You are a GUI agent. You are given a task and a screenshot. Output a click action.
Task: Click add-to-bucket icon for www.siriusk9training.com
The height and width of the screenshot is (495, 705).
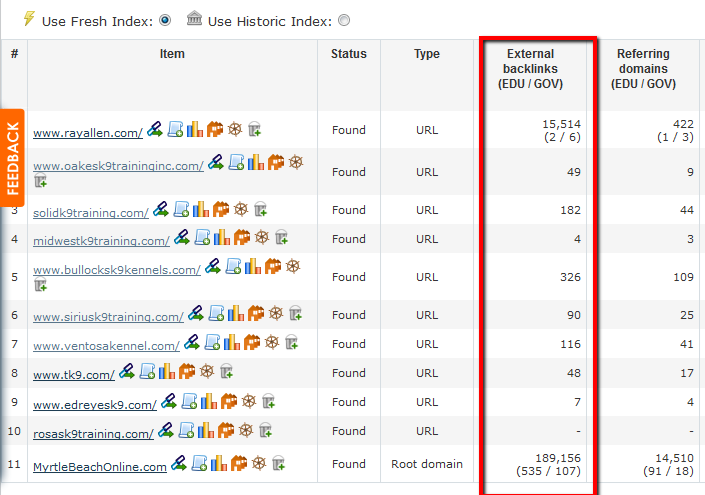[x=295, y=313]
